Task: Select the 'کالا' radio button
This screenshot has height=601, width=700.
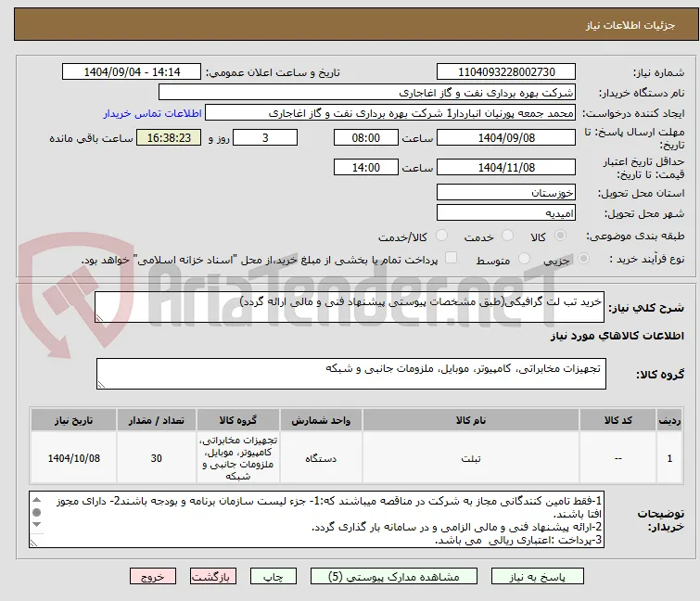Action: pos(560,236)
